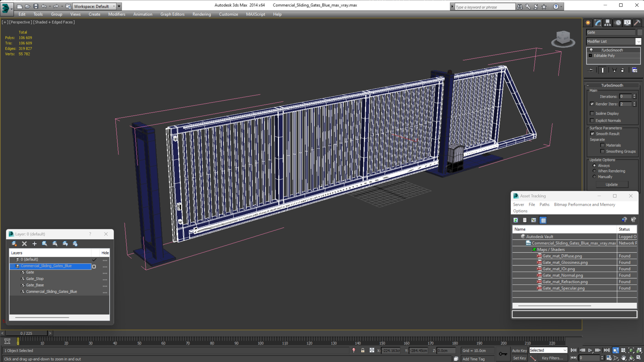Click the object color swatch beside Gate
The width and height of the screenshot is (644, 362).
coord(639,32)
